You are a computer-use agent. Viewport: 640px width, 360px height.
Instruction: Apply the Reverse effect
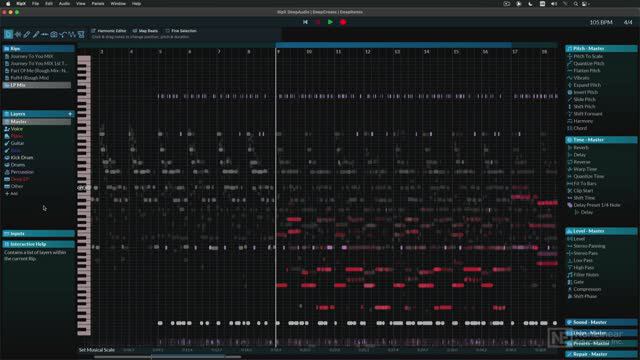click(582, 162)
